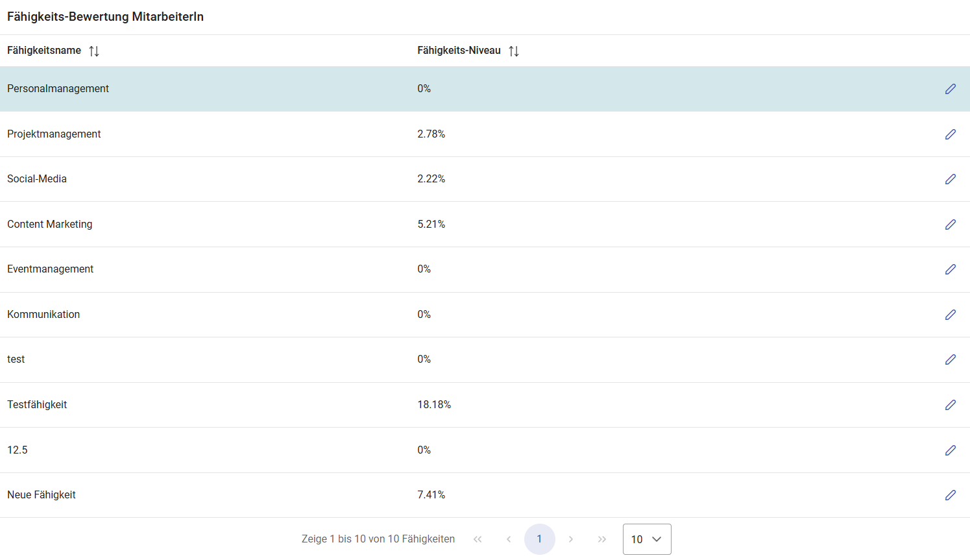Sort by Fähigkeits-Niveau column
Viewport: 970px width, 560px height.
(514, 51)
